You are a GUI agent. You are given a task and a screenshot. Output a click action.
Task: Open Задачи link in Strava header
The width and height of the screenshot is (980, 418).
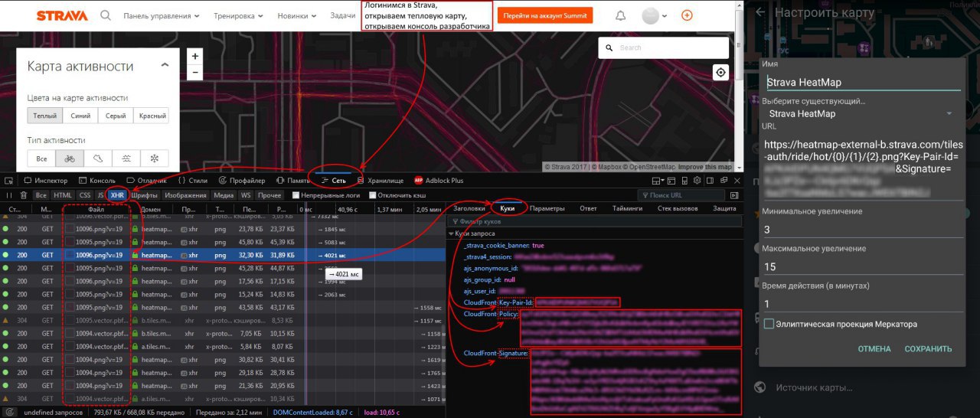[342, 15]
